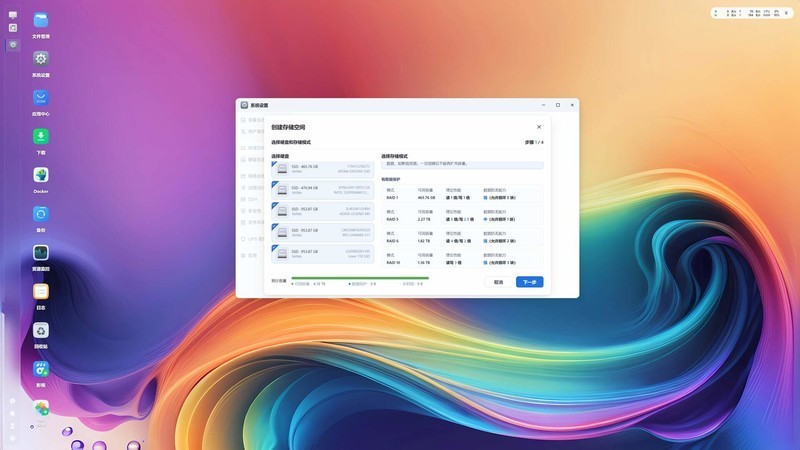Click the blue info banner under 选择存储模式
The height and width of the screenshot is (450, 800).
tap(462, 164)
